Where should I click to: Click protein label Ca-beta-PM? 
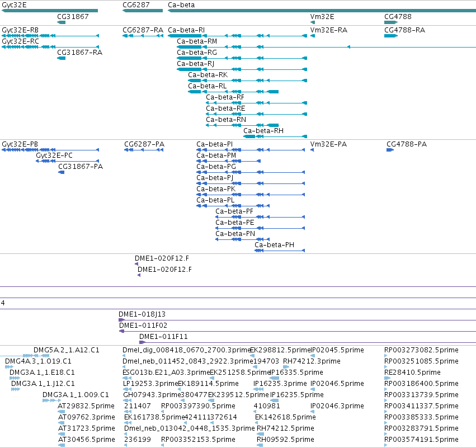point(216,155)
